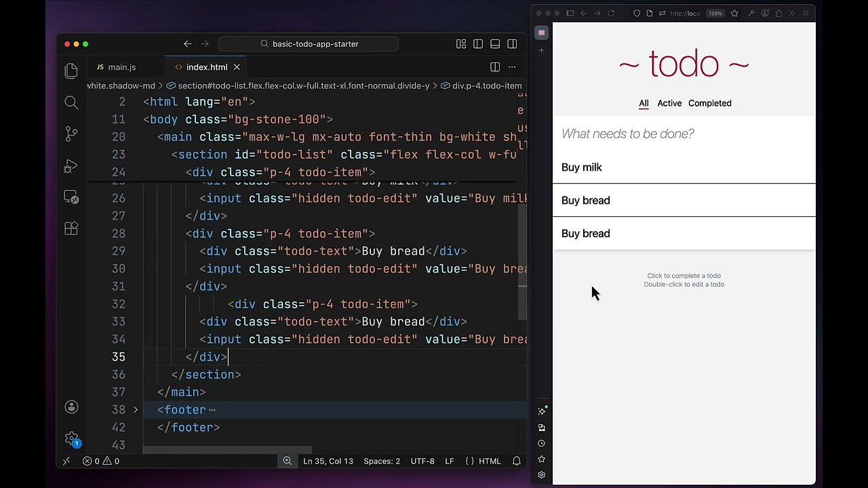This screenshot has width=868, height=488.
Task: Go forward in the browser
Action: [x=597, y=14]
